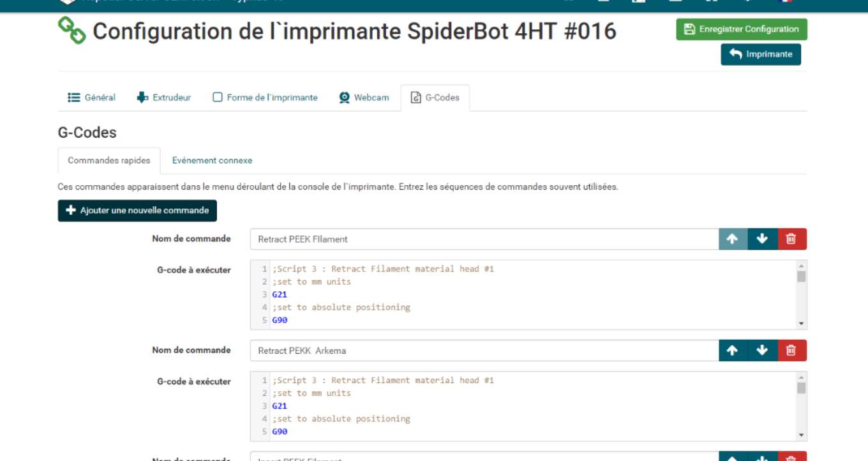Click G90 line in Retract PEKK Arkema G-code
Viewport: 868px width, 461px height.
point(280,432)
